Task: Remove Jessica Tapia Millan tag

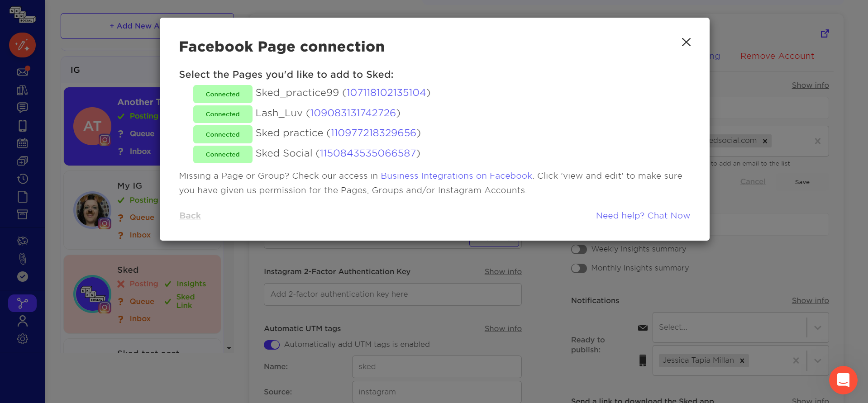Action: [x=742, y=361]
